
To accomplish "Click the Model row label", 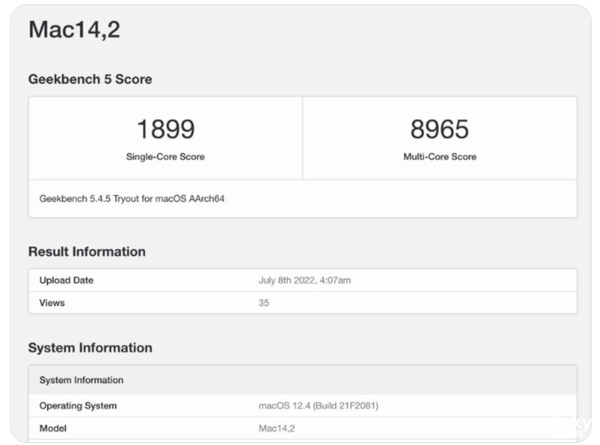I will coord(53,426).
